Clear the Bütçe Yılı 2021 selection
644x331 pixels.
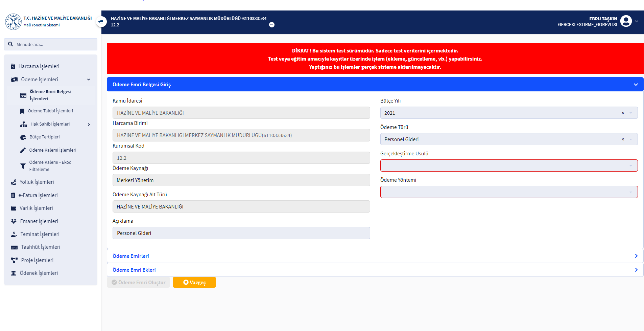click(x=623, y=113)
